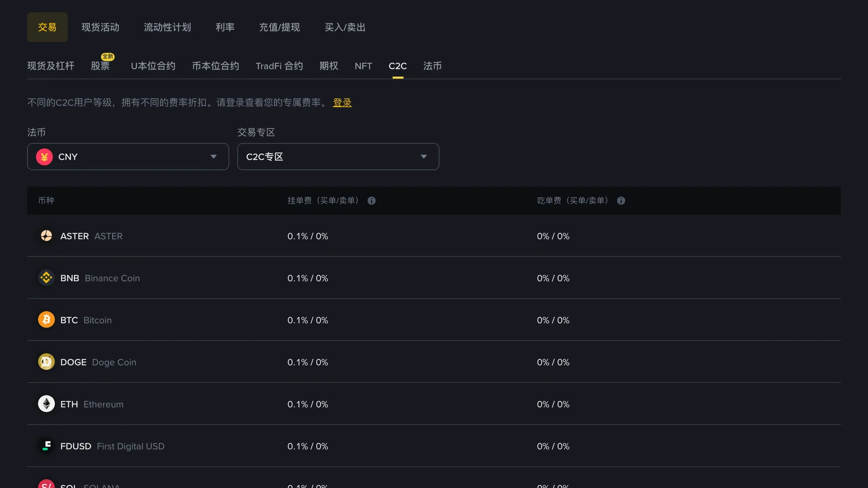Viewport: 868px width, 488px height.
Task: Click the Binance Coin name text
Action: click(x=112, y=278)
